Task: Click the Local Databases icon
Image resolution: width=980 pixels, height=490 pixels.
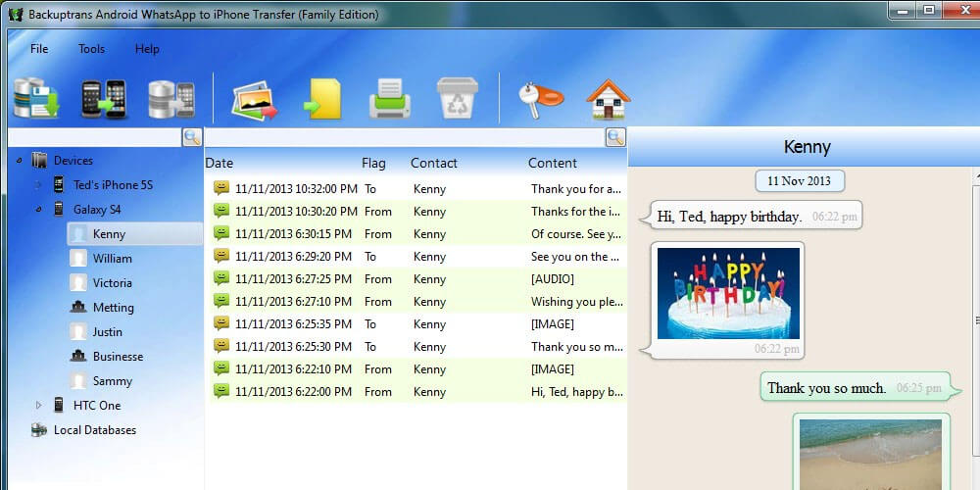Action: tap(39, 430)
